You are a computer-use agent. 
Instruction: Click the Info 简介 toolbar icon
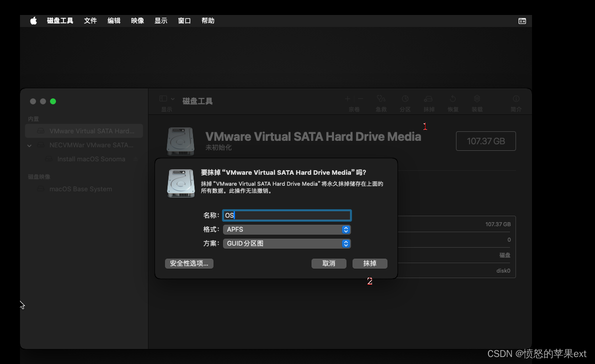pyautogui.click(x=516, y=99)
